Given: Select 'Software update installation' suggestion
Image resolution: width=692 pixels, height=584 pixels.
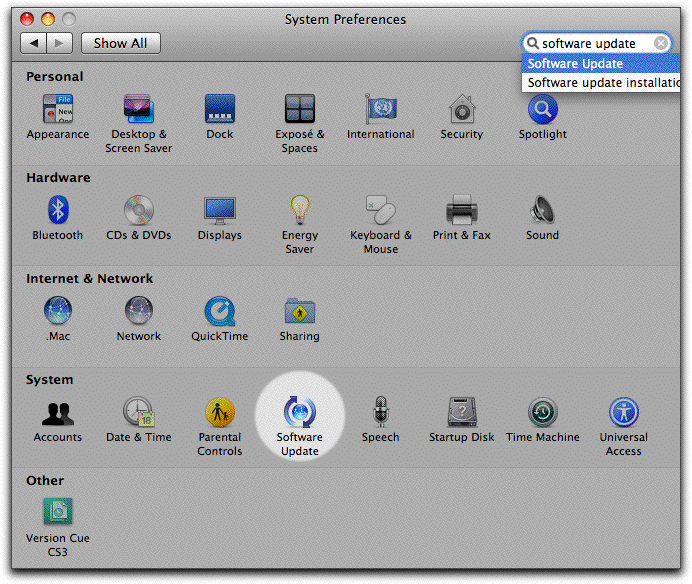Looking at the screenshot, I should coord(603,83).
